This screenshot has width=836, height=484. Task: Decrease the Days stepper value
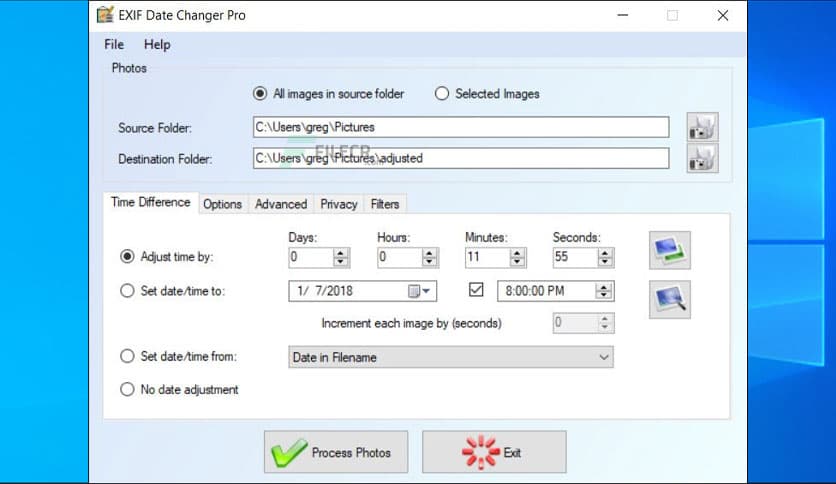(341, 262)
